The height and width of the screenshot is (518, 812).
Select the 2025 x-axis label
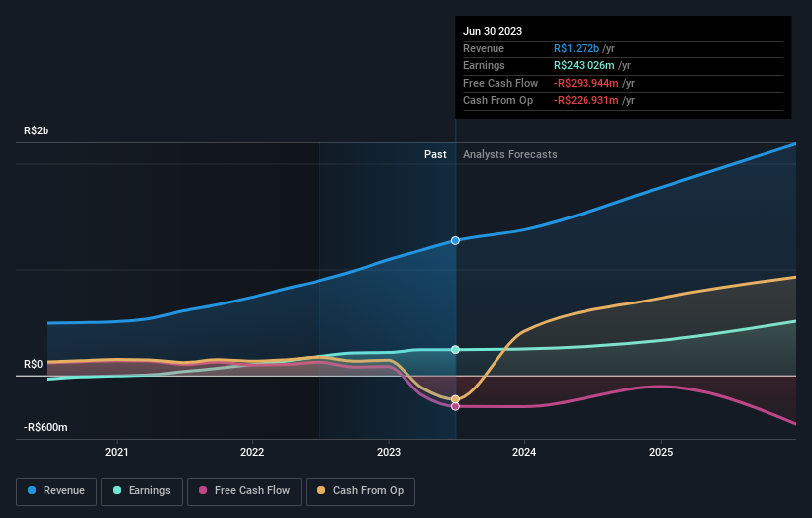click(661, 453)
